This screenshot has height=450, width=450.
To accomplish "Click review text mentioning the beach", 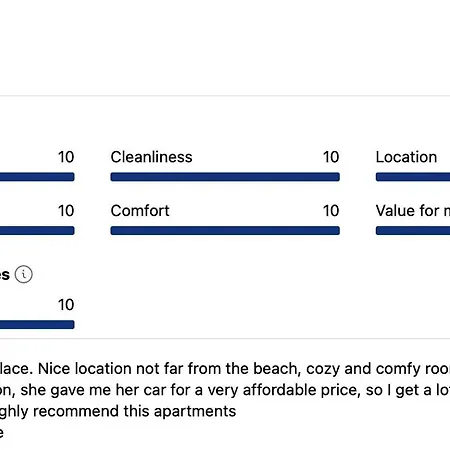I will click(225, 369).
